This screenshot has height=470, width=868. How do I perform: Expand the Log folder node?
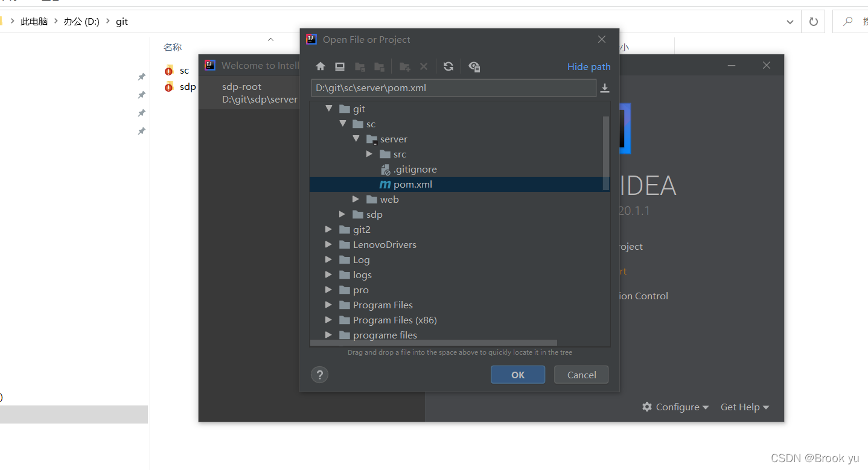coord(328,259)
